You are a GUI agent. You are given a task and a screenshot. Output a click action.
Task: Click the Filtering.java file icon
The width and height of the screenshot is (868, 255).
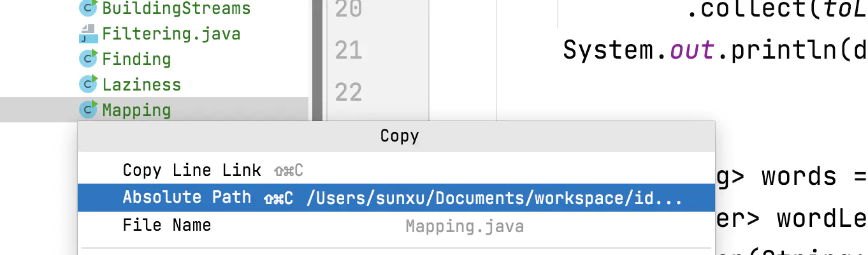(88, 34)
